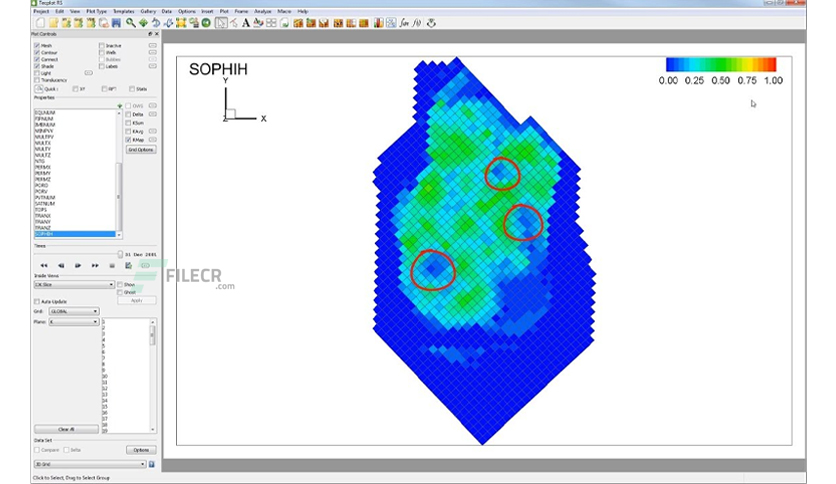Activate the Selector arrow tool
This screenshot has height=484, width=836.
221,23
